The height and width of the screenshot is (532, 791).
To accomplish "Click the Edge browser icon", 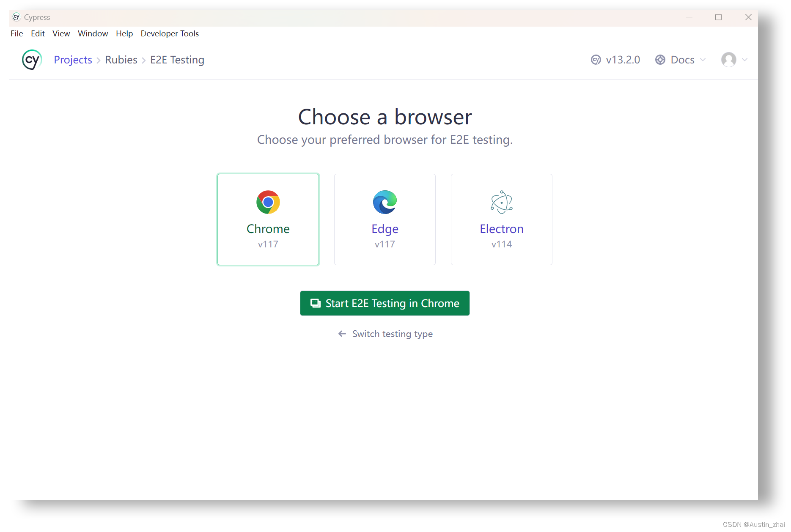I will [x=385, y=202].
